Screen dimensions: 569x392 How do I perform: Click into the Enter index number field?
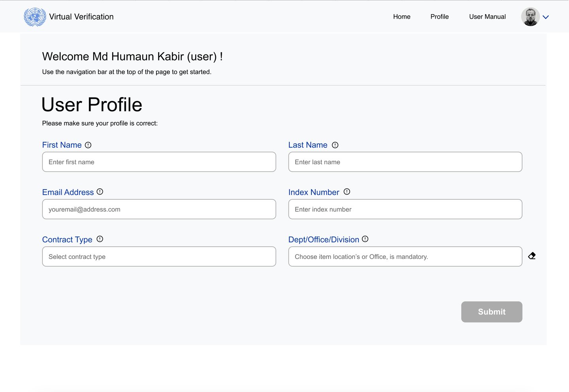(x=405, y=209)
